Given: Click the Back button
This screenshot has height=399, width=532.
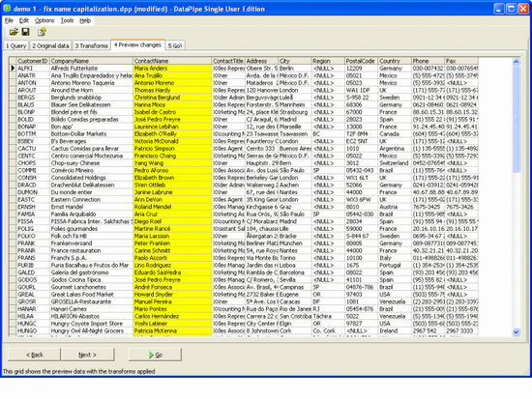Looking at the screenshot, I should tap(34, 355).
